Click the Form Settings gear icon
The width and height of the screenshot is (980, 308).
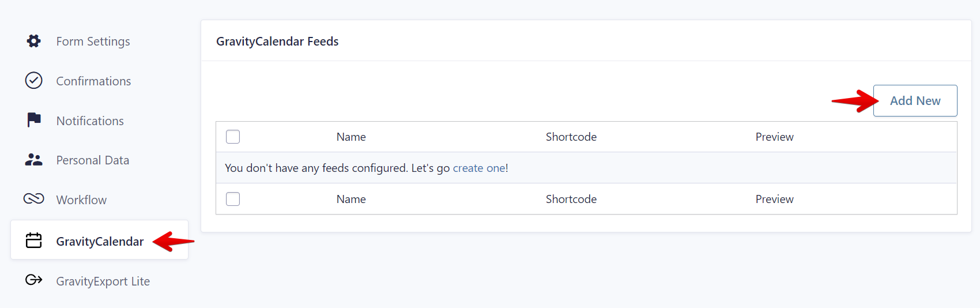34,41
